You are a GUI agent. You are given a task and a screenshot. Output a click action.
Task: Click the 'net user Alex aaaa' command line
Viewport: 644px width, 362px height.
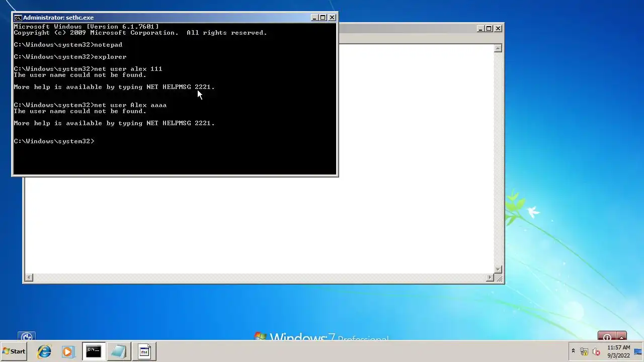coord(90,105)
